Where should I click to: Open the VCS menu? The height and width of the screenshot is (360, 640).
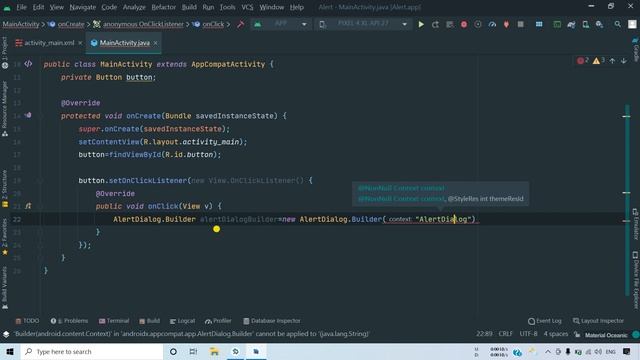247,7
